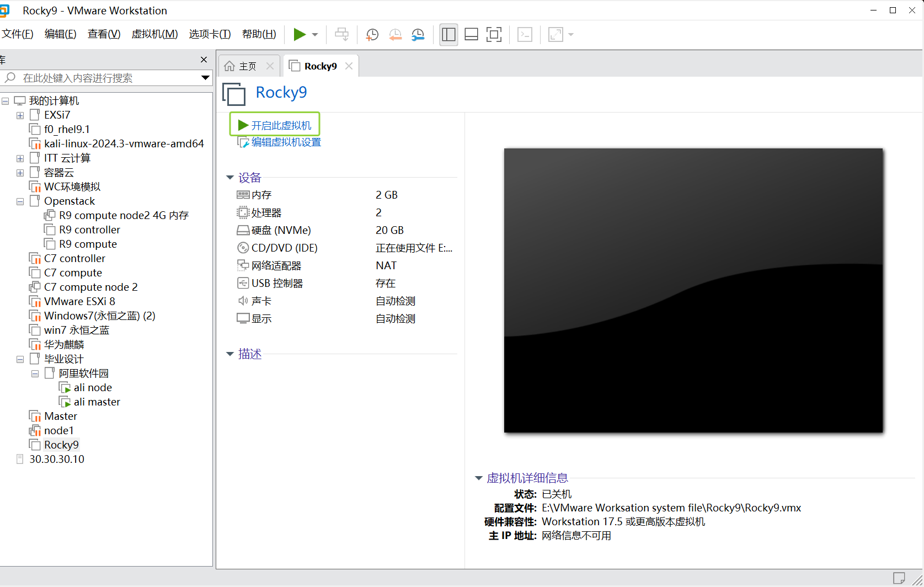
Task: Collapse the 描述 section
Action: point(230,354)
